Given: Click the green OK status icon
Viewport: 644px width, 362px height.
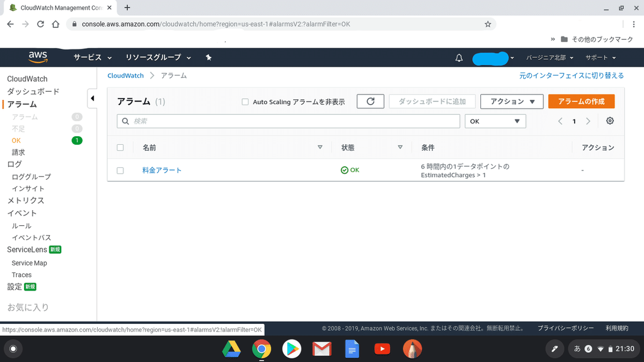Looking at the screenshot, I should [345, 170].
